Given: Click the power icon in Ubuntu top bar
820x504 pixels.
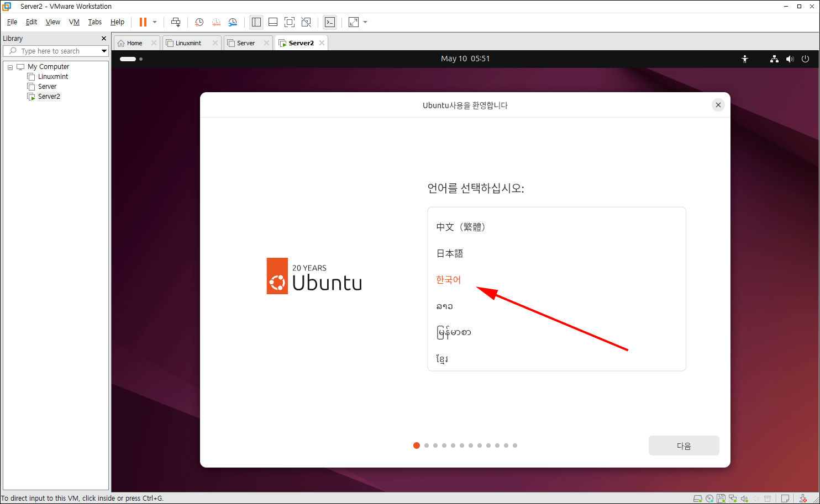Looking at the screenshot, I should click(x=805, y=59).
